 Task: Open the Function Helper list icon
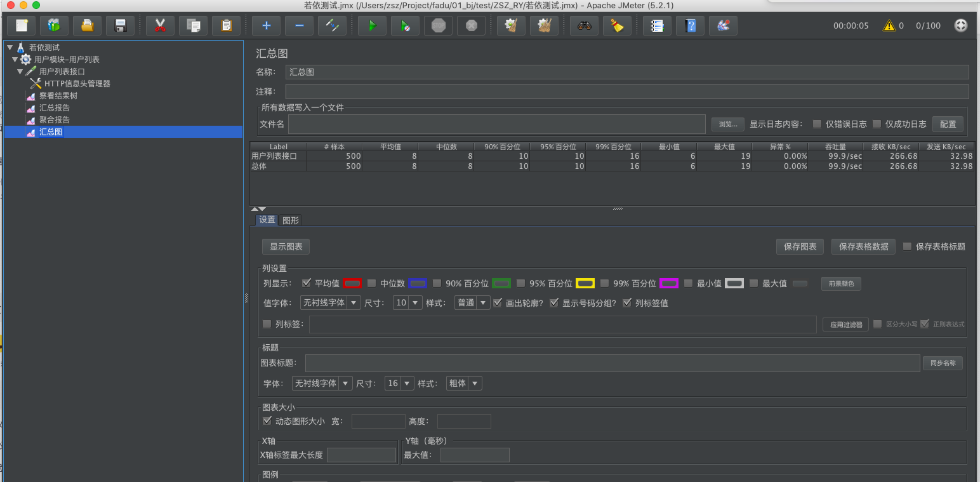[x=657, y=25]
